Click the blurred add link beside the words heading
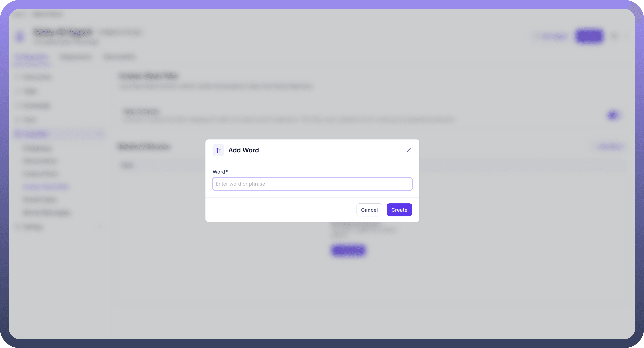The image size is (644, 348). (610, 146)
